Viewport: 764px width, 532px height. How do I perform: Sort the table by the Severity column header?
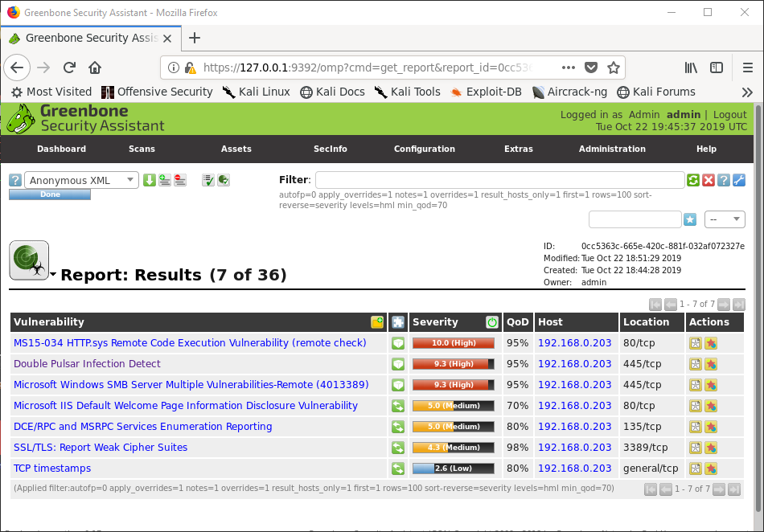coord(435,322)
